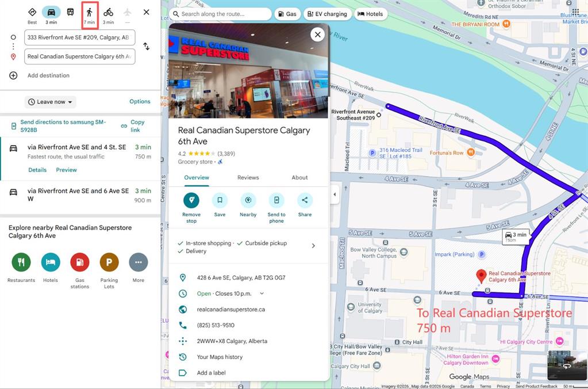The height and width of the screenshot is (389, 588).
Task: Click Details for the fastest route
Action: click(37, 170)
